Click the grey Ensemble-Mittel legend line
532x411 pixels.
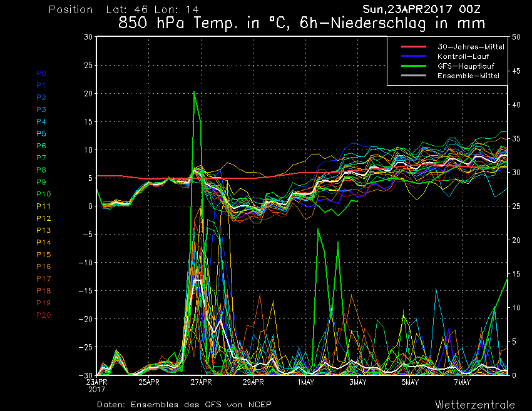click(x=414, y=75)
